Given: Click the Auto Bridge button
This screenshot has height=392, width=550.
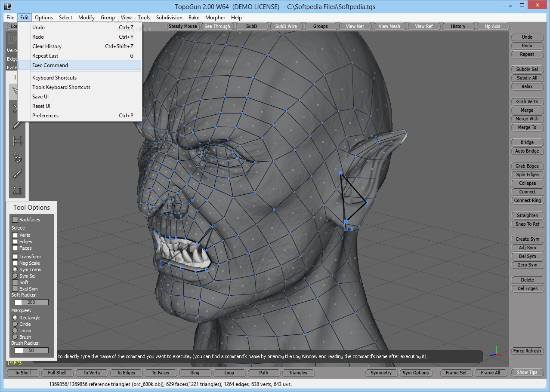Looking at the screenshot, I should pos(527,151).
